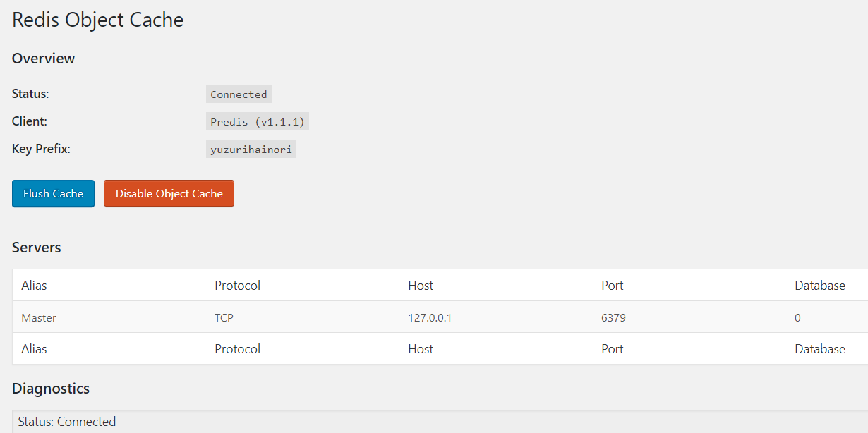
Task: Click the Diagnostics section heading
Action: tap(51, 389)
